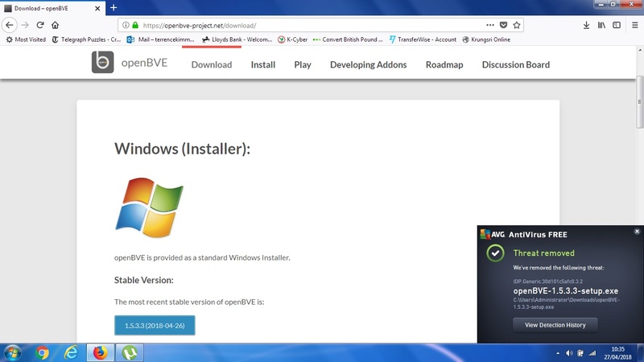Open the Firefox hamburger menu

[634, 25]
